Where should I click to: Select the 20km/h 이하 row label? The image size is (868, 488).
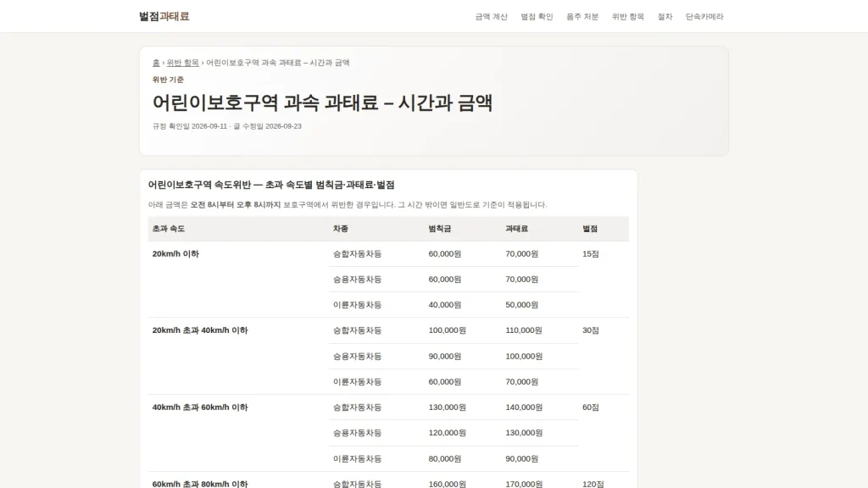(x=175, y=254)
